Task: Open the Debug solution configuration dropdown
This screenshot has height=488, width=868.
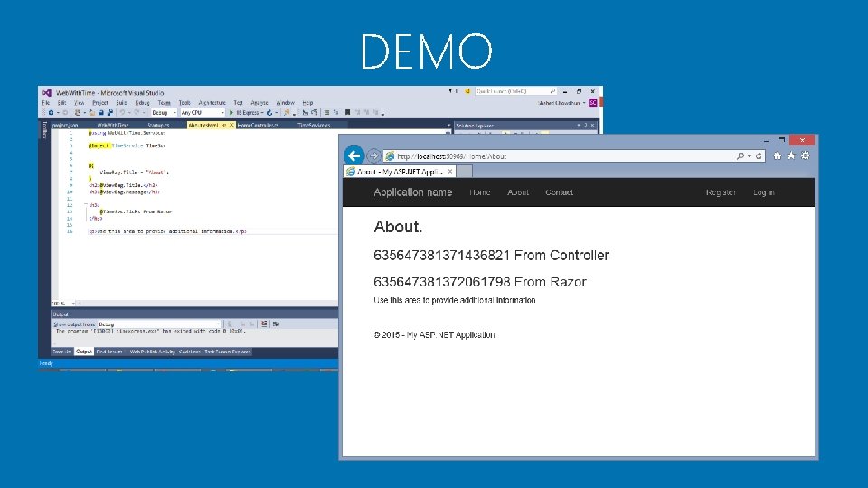Action: pos(164,112)
